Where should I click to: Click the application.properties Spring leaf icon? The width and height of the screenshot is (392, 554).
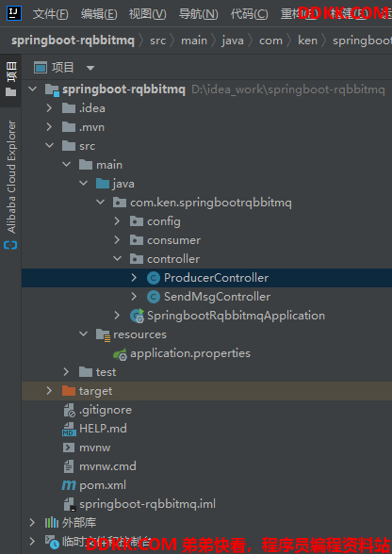point(121,353)
